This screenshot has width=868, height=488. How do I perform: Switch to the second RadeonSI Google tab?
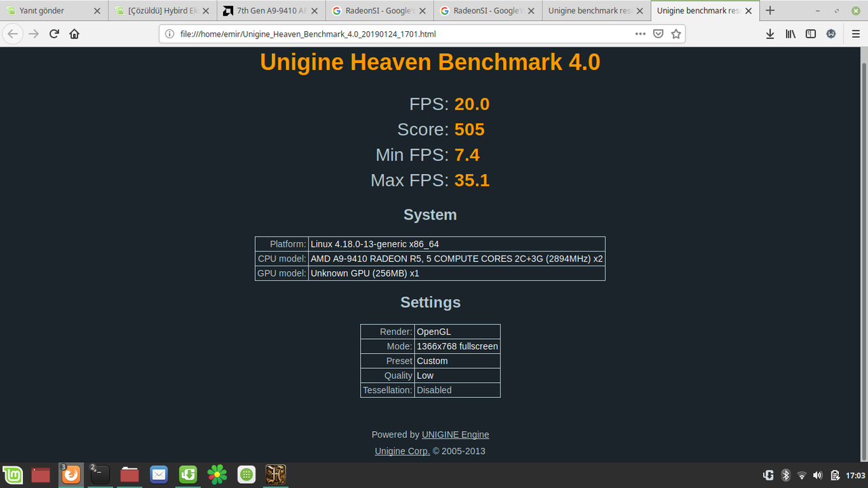[x=489, y=11]
